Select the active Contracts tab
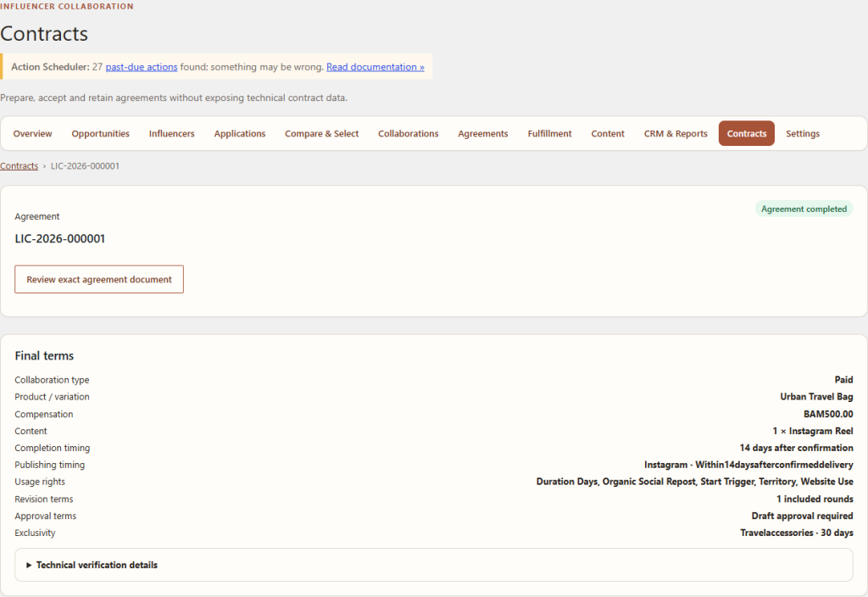Image resolution: width=868 pixels, height=597 pixels. (747, 133)
